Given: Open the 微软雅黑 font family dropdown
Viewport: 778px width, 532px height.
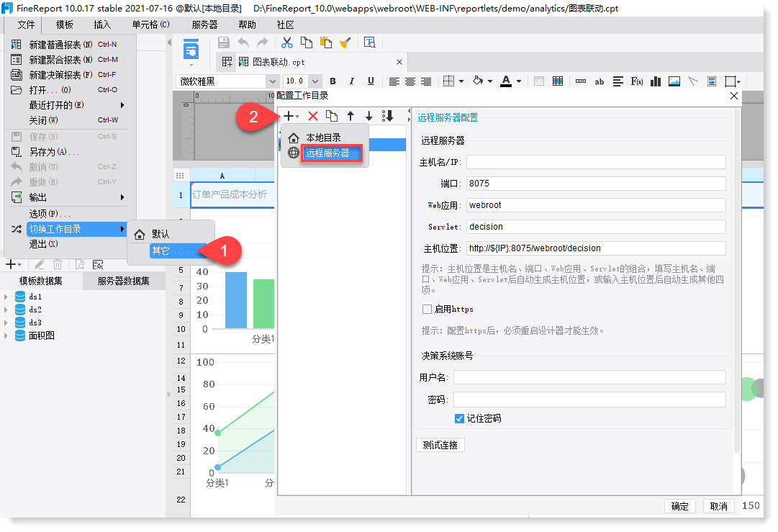Looking at the screenshot, I should (x=272, y=81).
